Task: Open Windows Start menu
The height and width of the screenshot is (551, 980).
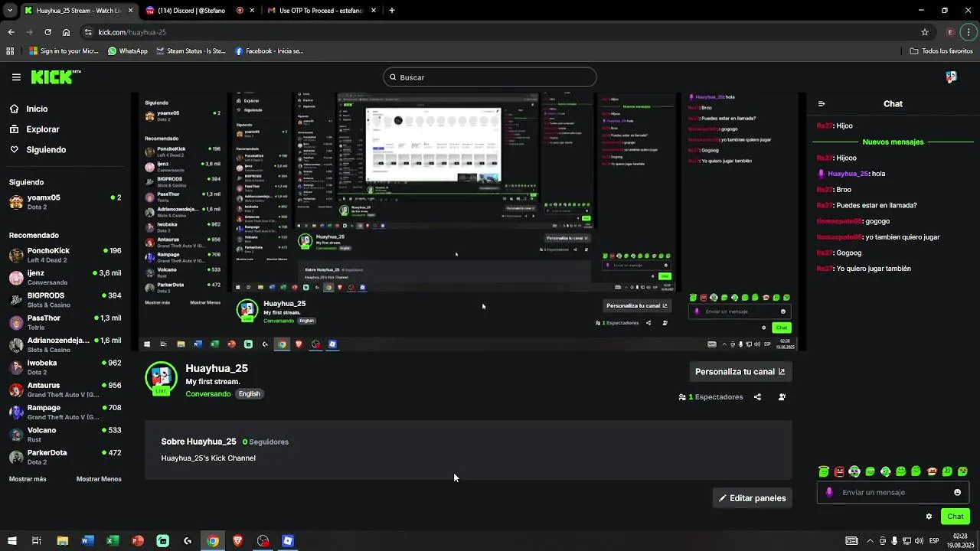Action: 11,541
